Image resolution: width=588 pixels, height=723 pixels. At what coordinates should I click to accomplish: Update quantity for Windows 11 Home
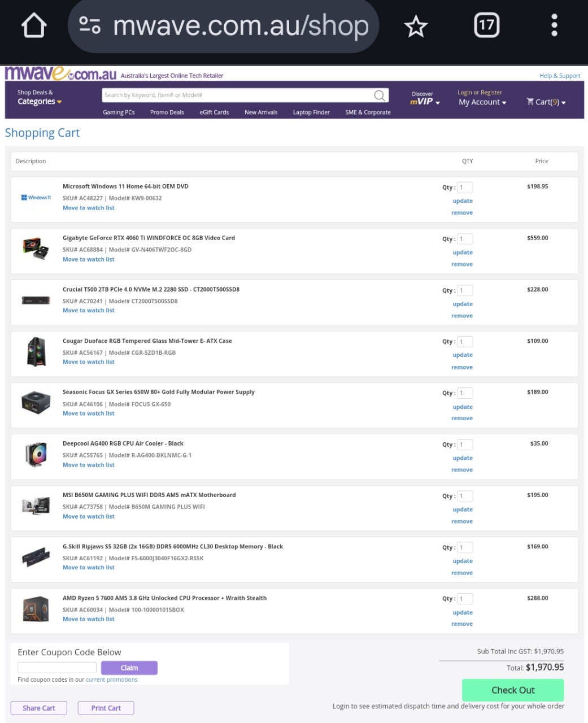pyautogui.click(x=463, y=201)
